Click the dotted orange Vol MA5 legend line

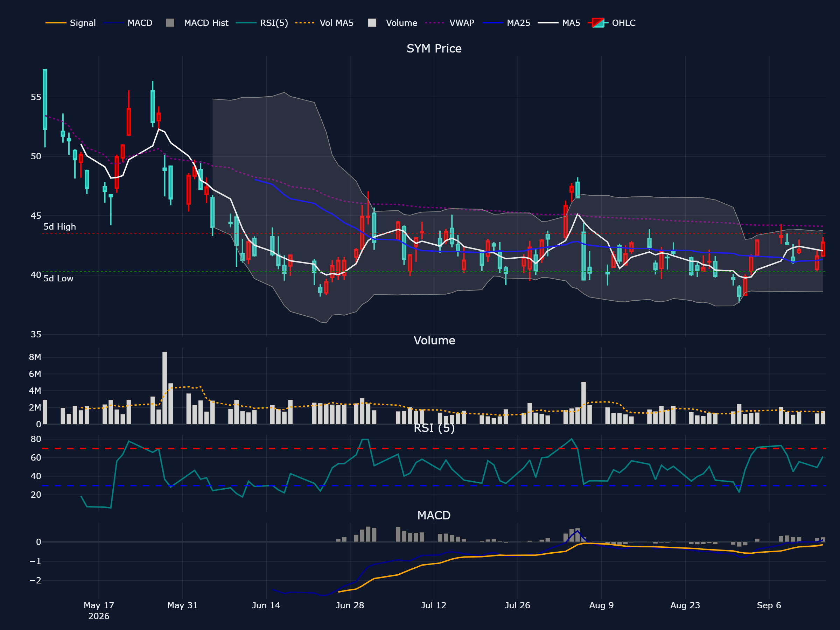[x=305, y=23]
